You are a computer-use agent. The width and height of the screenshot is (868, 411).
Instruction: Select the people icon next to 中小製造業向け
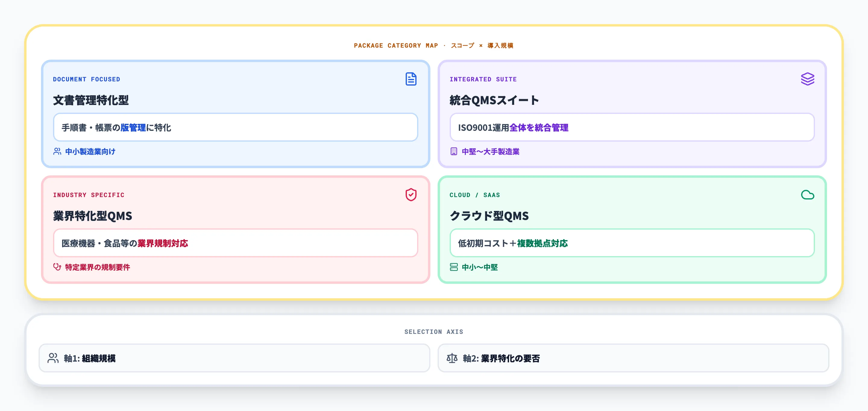tap(57, 152)
